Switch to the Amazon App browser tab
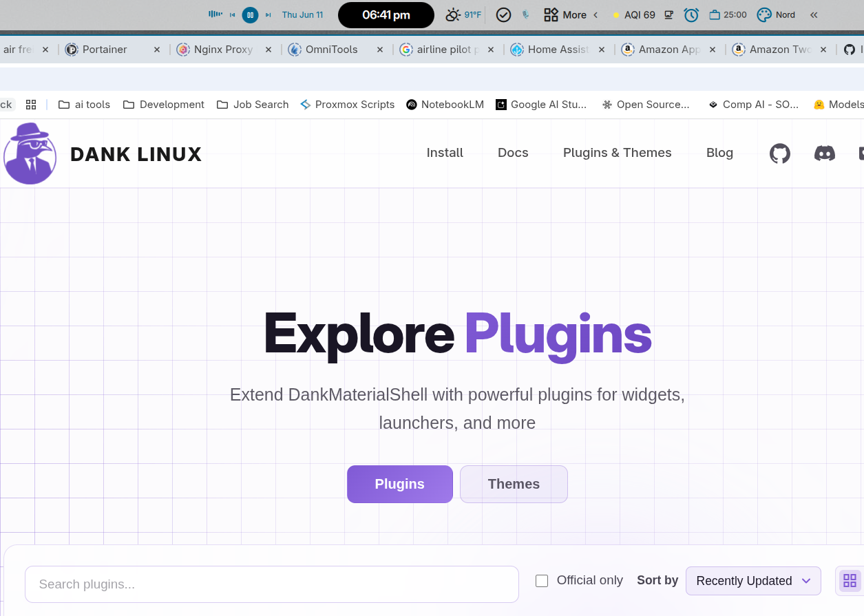The image size is (864, 616). (669, 50)
